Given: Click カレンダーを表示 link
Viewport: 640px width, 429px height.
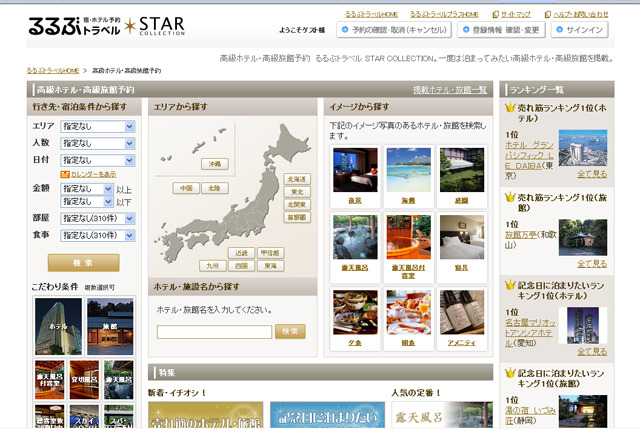Looking at the screenshot, I should tap(93, 174).
